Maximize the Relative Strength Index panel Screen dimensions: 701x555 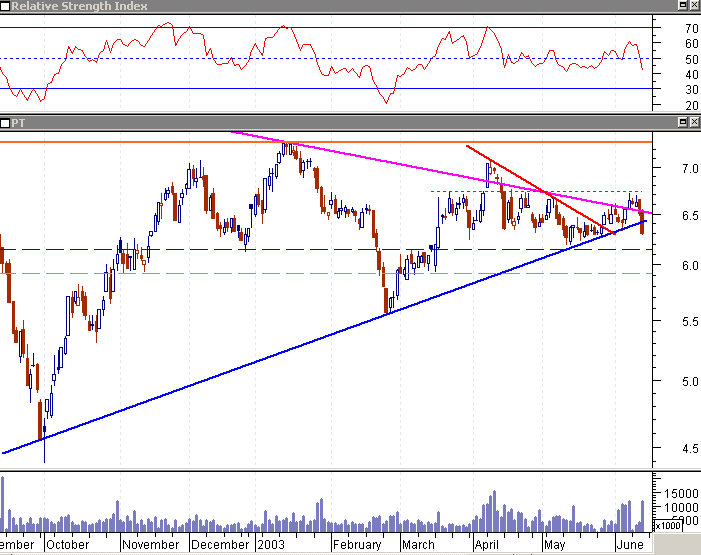click(x=683, y=5)
